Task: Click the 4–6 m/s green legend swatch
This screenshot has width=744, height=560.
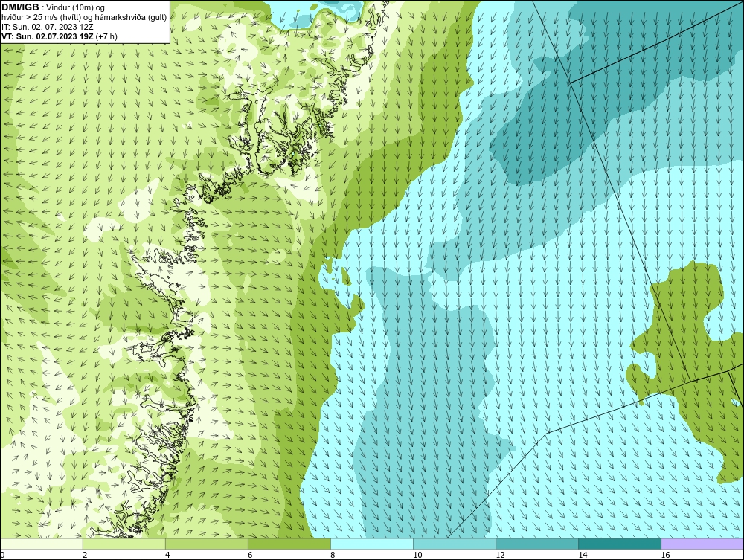Action: 206,544
